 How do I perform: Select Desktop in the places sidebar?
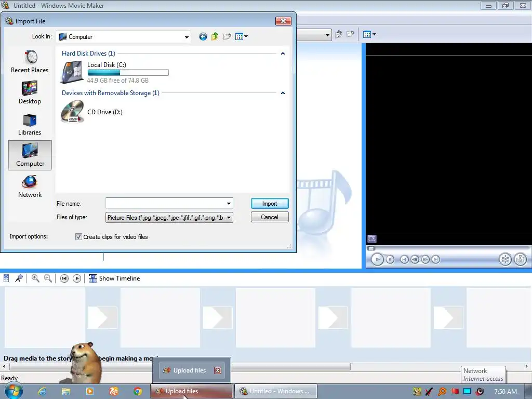pyautogui.click(x=30, y=92)
